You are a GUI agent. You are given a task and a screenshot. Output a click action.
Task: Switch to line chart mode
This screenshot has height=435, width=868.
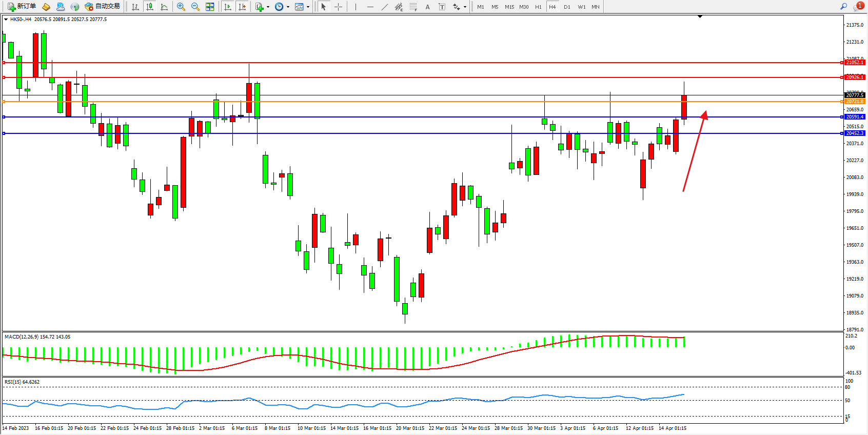pos(164,7)
